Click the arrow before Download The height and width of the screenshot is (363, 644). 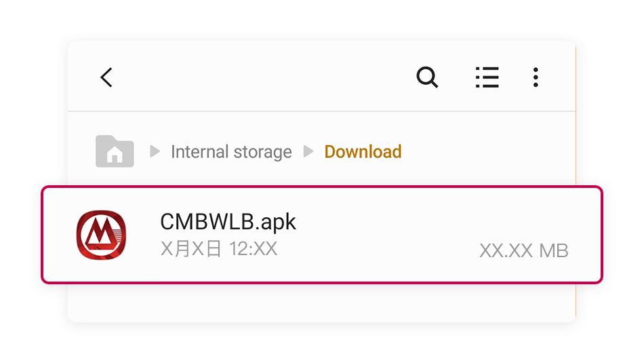308,151
